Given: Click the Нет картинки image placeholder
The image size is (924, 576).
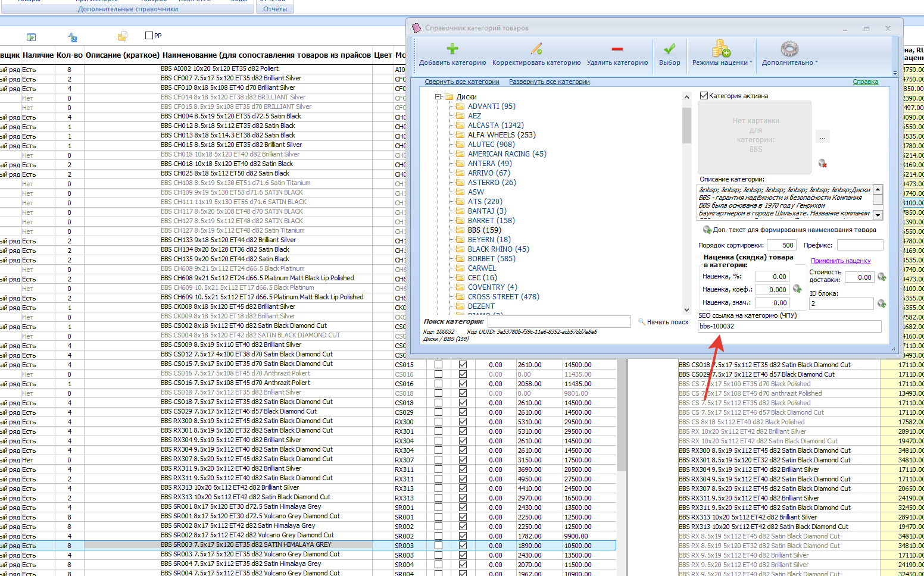Looking at the screenshot, I should [756, 137].
